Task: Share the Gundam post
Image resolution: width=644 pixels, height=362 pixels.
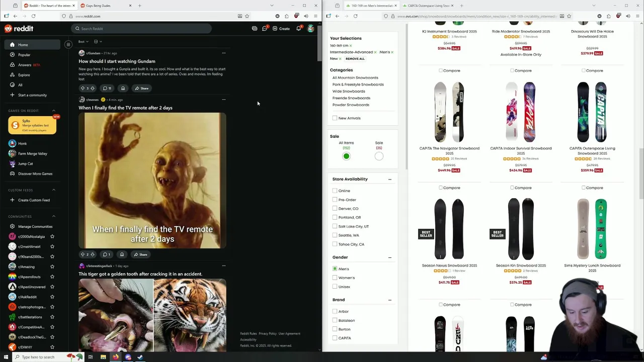Action: [x=141, y=88]
